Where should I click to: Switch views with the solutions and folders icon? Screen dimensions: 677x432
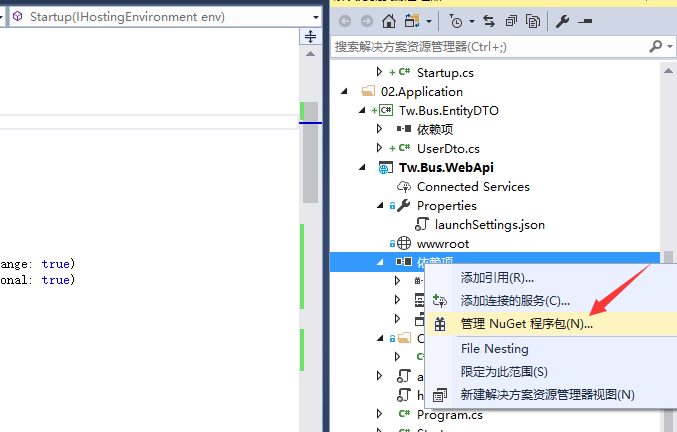412,21
